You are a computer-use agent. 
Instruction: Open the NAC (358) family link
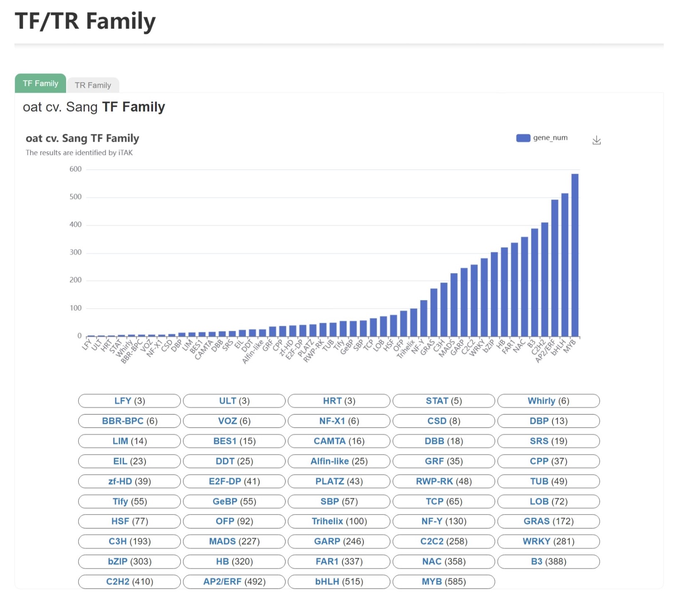coord(444,562)
